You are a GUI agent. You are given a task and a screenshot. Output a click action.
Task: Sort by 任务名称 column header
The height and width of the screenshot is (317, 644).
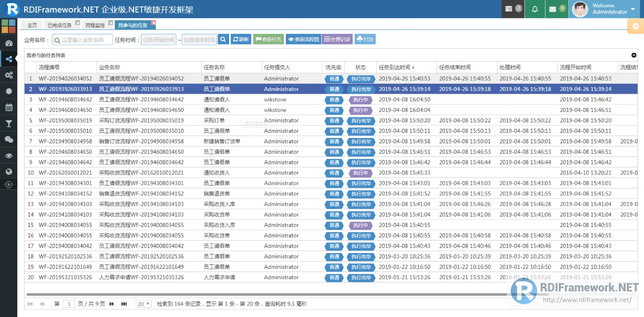[x=232, y=67]
